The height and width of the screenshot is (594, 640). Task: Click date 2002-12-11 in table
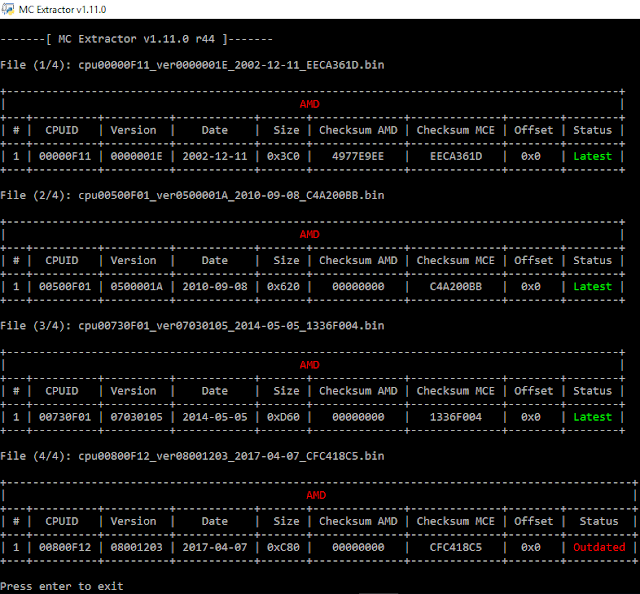pyautogui.click(x=215, y=156)
